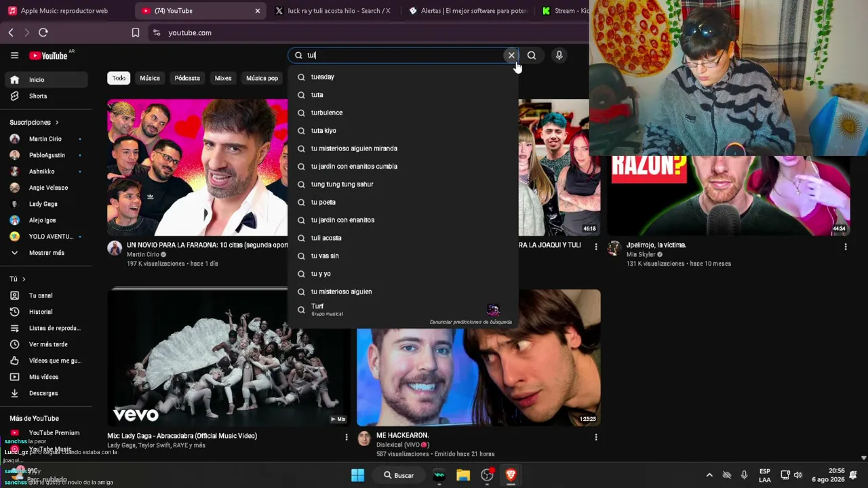This screenshot has height=488, width=868.
Task: Choose the "Turf" Grupo musical suggestion
Action: point(403,310)
